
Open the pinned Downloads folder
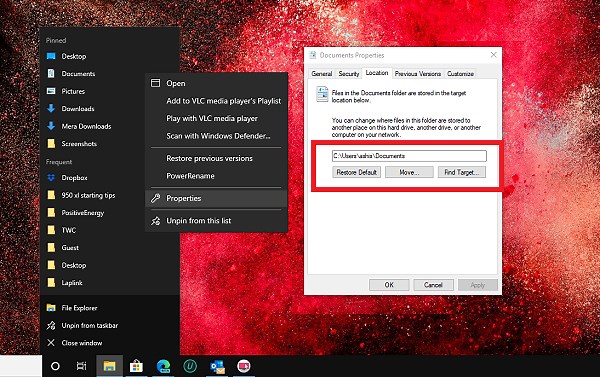[x=110, y=109]
